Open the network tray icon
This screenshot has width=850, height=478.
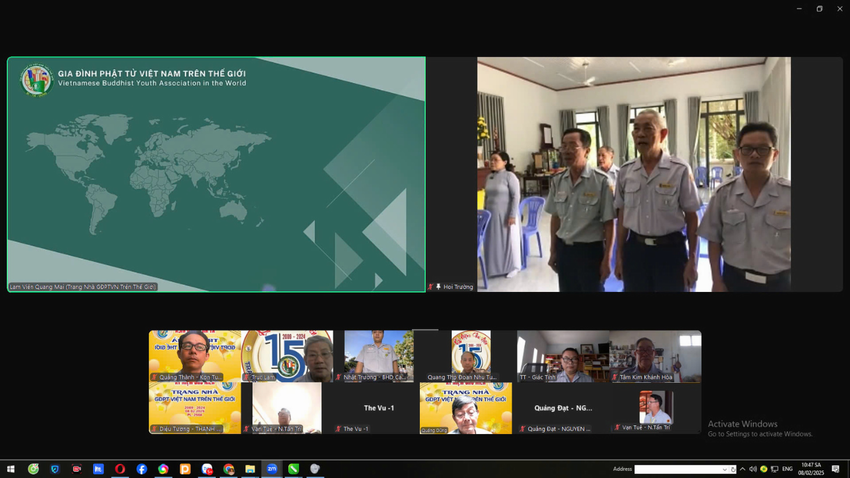[775, 469]
